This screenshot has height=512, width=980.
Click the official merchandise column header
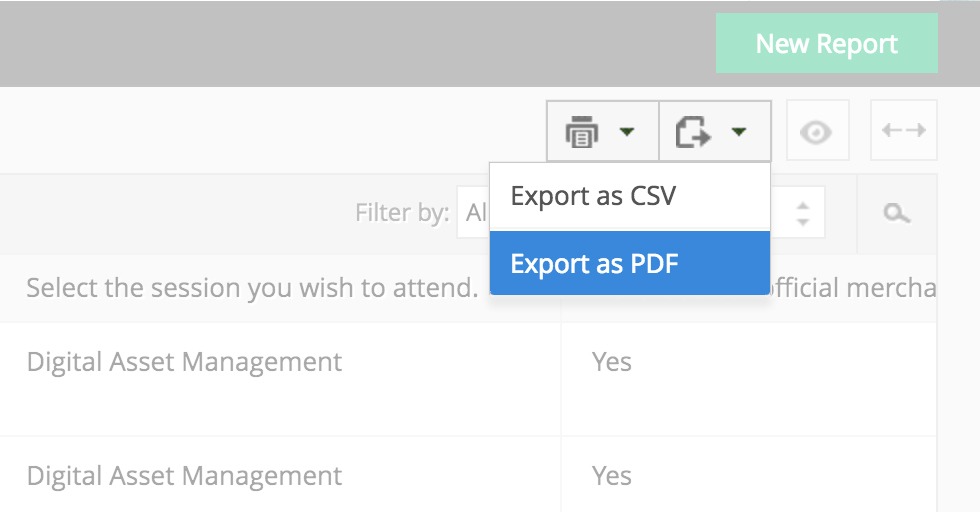[850, 288]
